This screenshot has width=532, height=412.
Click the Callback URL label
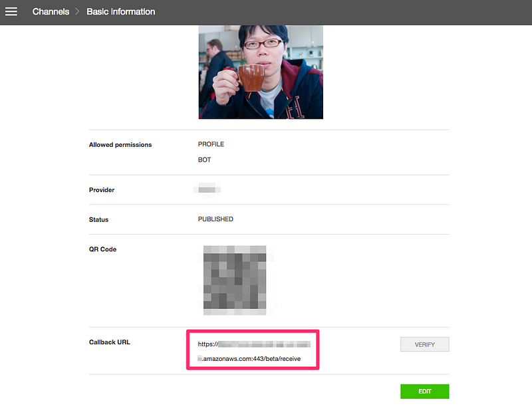[x=110, y=342]
